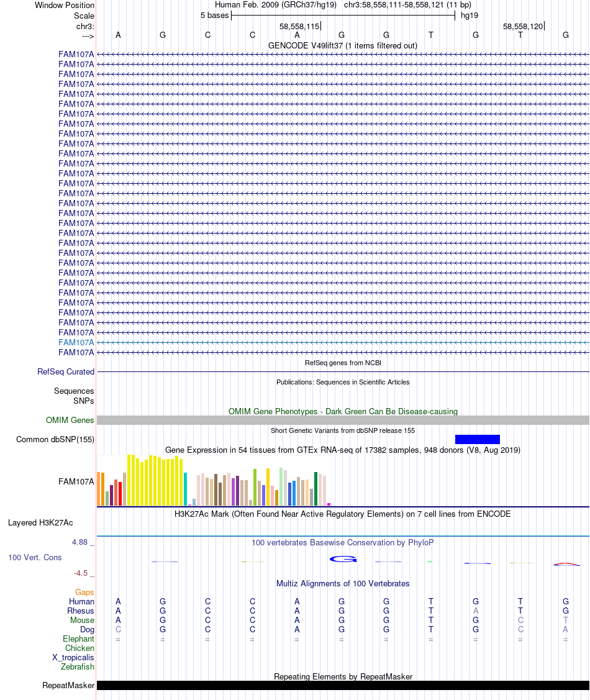Click the 'Rhesus' alignment row label
Image resolution: width=590 pixels, height=700 pixels.
[x=80, y=611]
